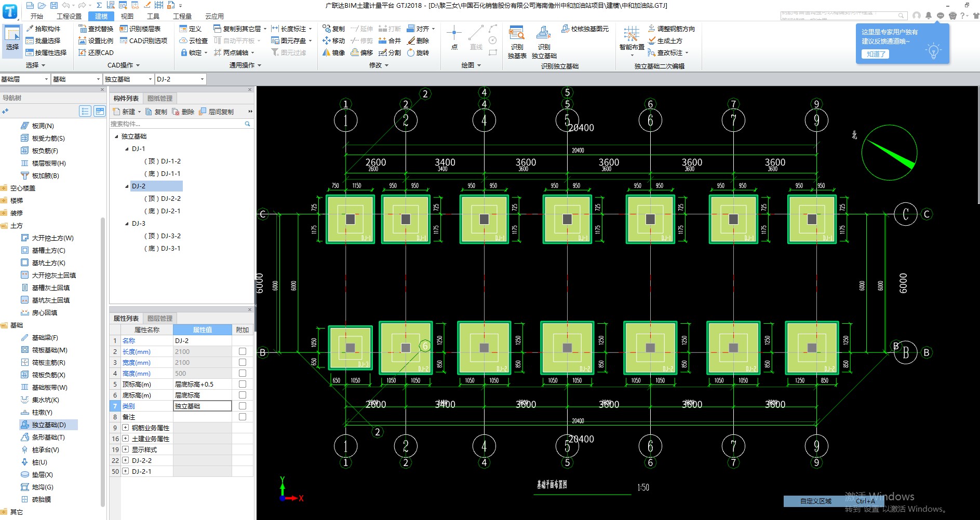
Task: Click 层间复制 in component list toolbar
Action: pos(217,112)
